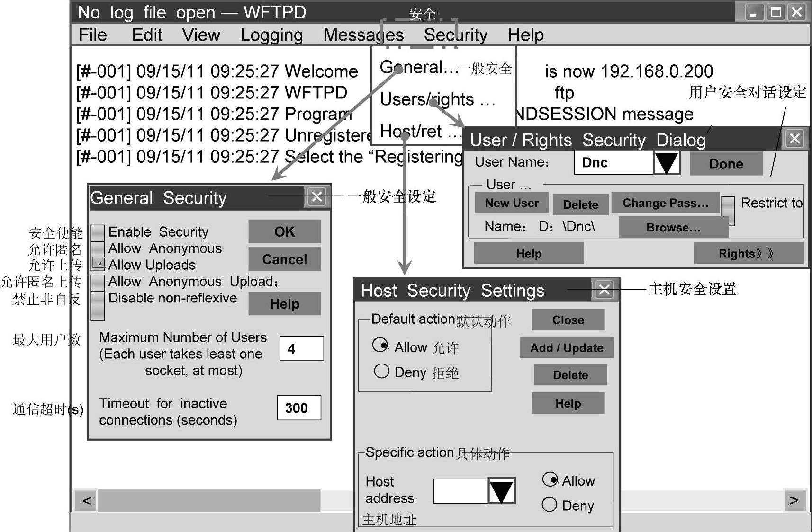The width and height of the screenshot is (812, 532).
Task: Toggle Allow Anonymous checkbox
Action: coord(98,248)
